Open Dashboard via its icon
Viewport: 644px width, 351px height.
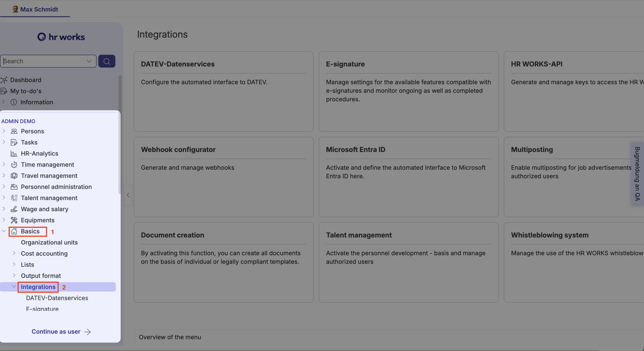pos(4,80)
